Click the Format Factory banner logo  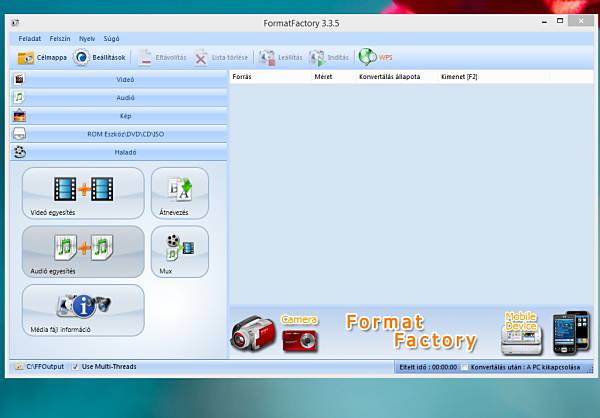tap(411, 331)
